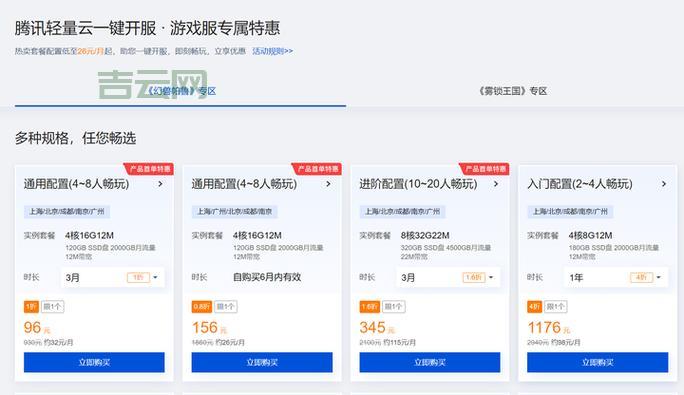
Task: Click the 上海/广州/北京/成都/南京 region tag
Action: tap(235, 212)
